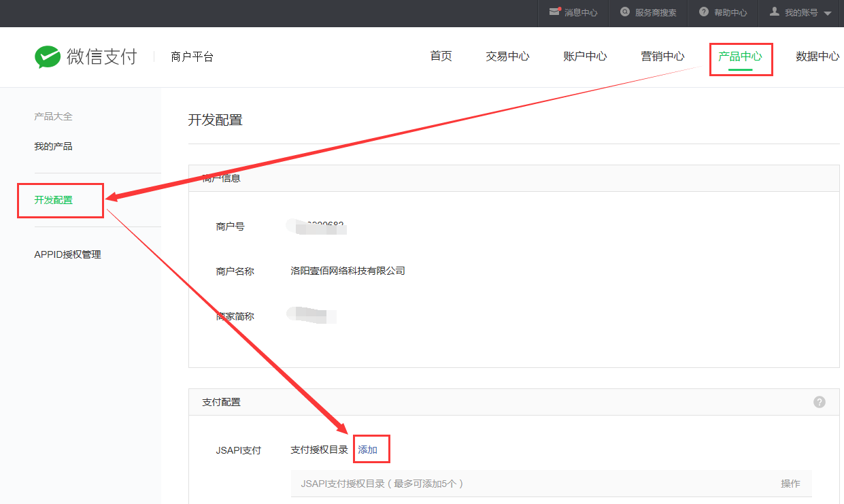Open APPID授权管理 in sidebar
The width and height of the screenshot is (844, 504).
pyautogui.click(x=67, y=254)
